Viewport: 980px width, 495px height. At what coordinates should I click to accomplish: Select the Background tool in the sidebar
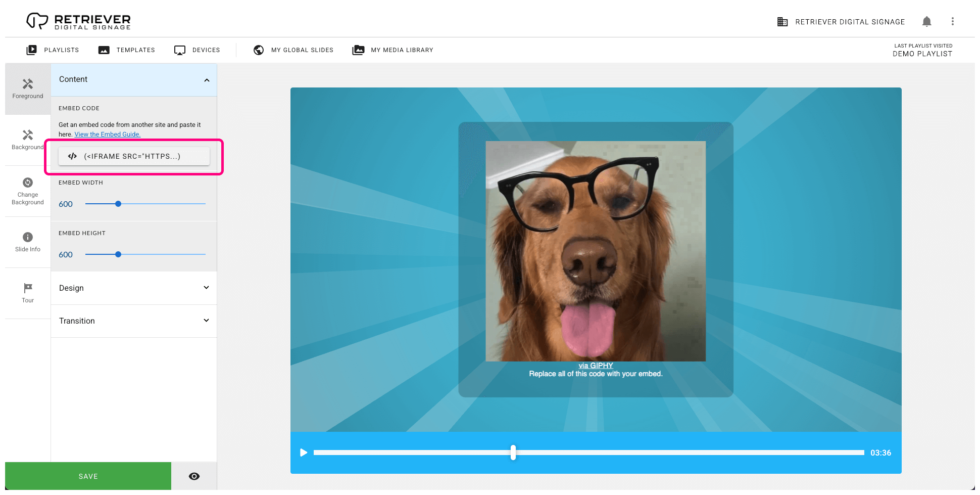28,140
